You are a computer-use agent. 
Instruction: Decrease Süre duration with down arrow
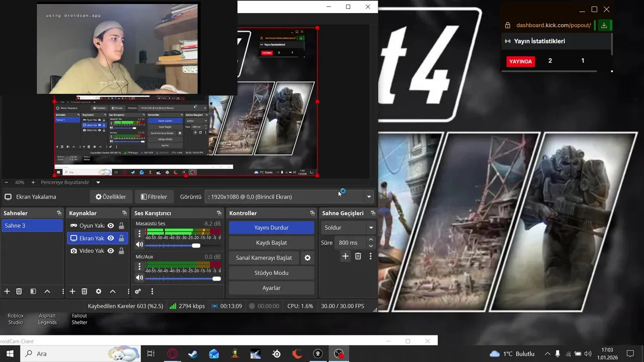(371, 246)
